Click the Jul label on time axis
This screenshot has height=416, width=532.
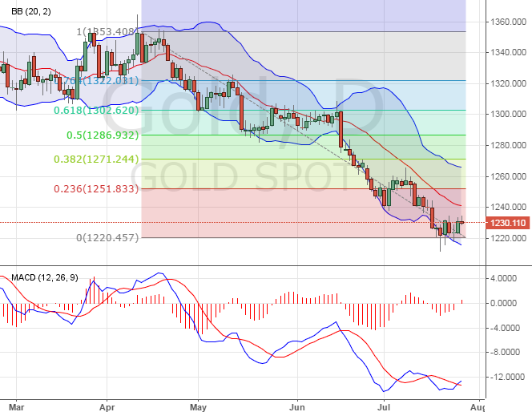pos(384,407)
